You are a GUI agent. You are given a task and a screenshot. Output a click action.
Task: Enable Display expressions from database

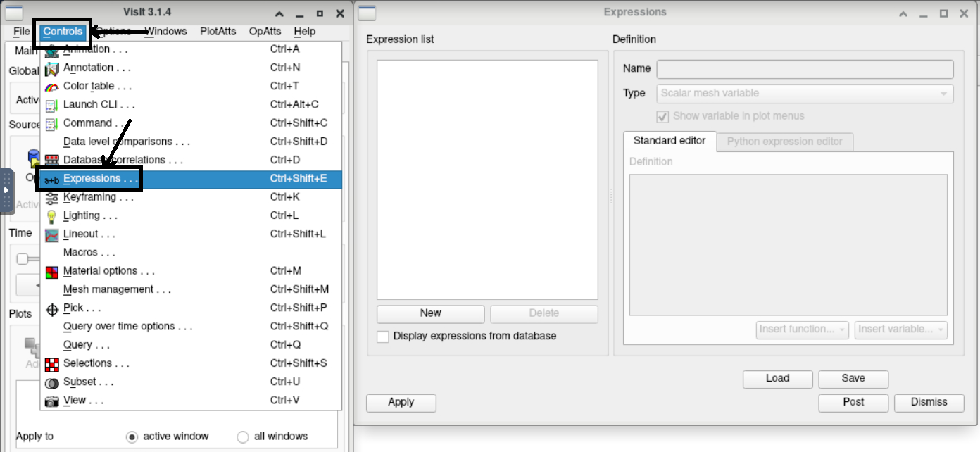pyautogui.click(x=383, y=337)
